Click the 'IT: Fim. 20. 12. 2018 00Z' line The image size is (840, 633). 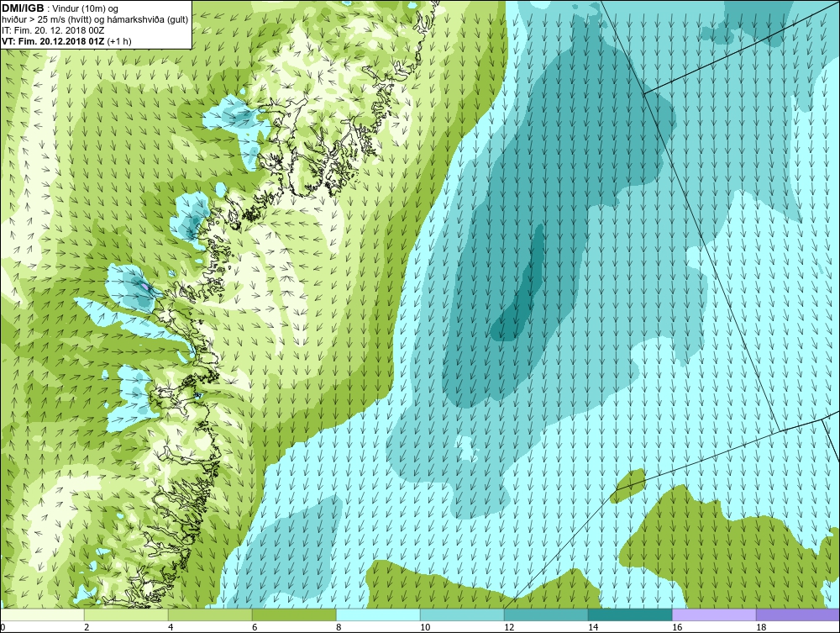point(53,30)
